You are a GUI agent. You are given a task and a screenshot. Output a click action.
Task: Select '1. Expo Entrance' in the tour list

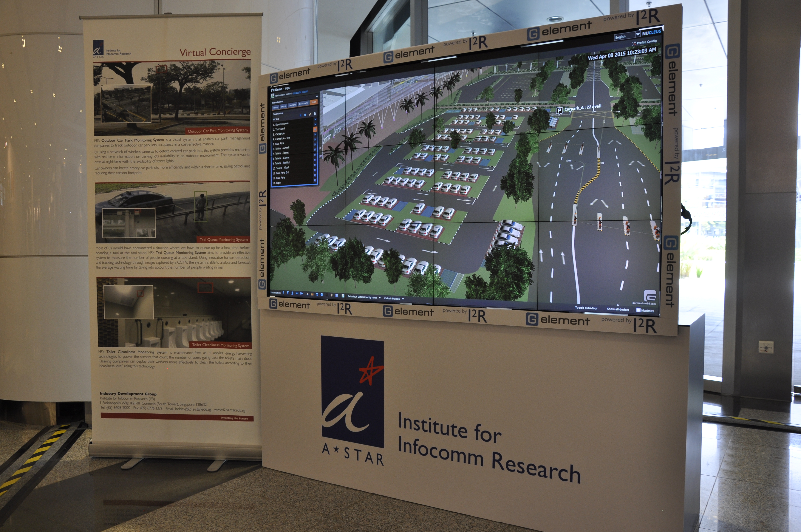[x=281, y=125]
